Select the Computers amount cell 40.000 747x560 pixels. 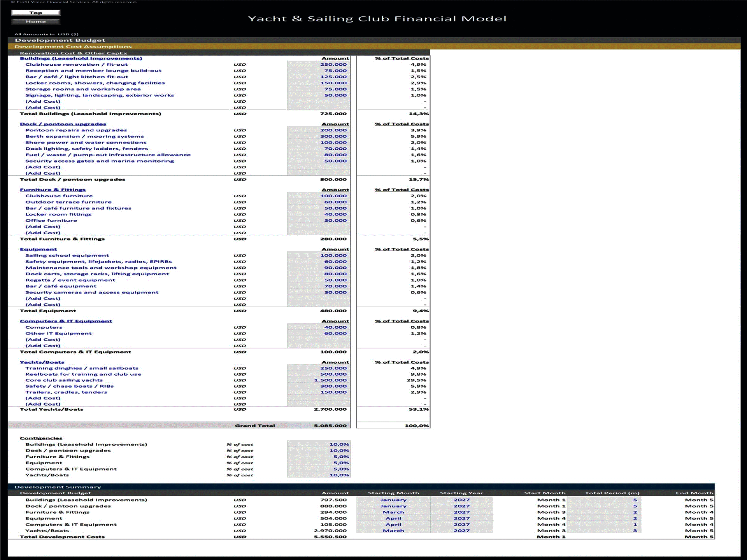click(x=319, y=327)
